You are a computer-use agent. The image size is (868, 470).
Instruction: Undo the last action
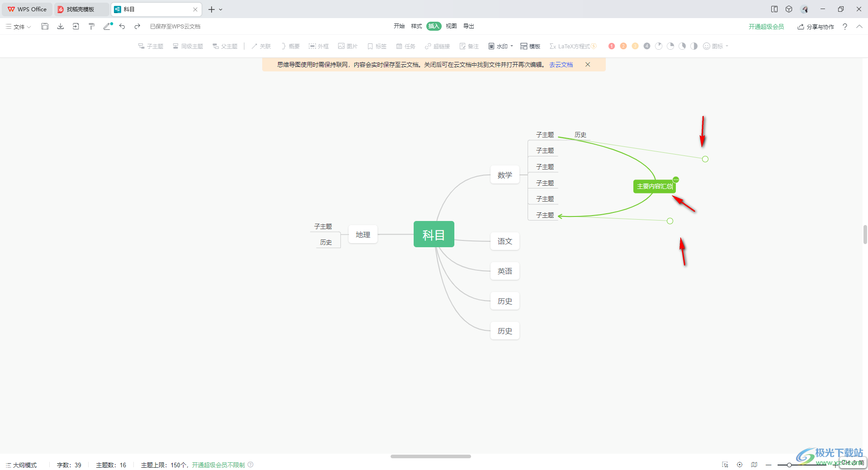[122, 27]
